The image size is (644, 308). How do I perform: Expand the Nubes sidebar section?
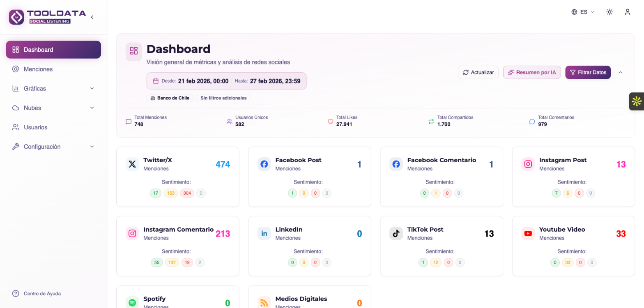tap(53, 108)
